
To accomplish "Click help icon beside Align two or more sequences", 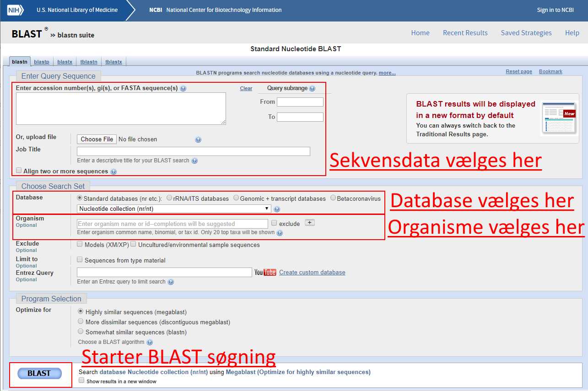I will [x=113, y=172].
